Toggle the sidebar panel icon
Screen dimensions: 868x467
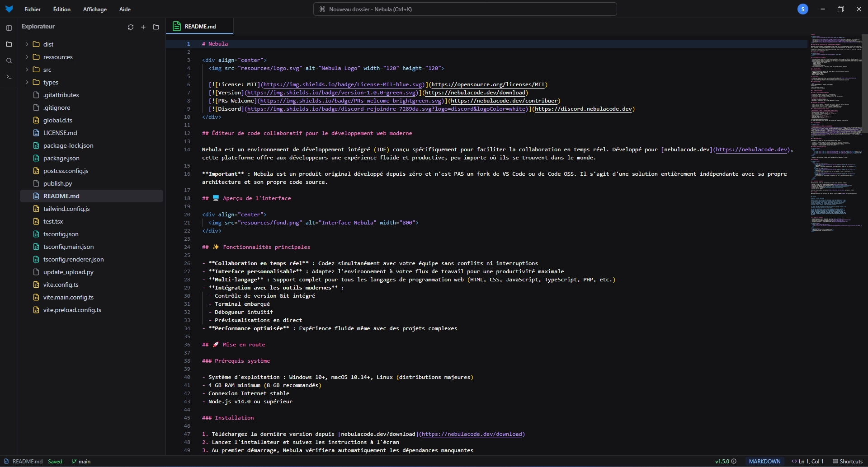click(x=9, y=28)
